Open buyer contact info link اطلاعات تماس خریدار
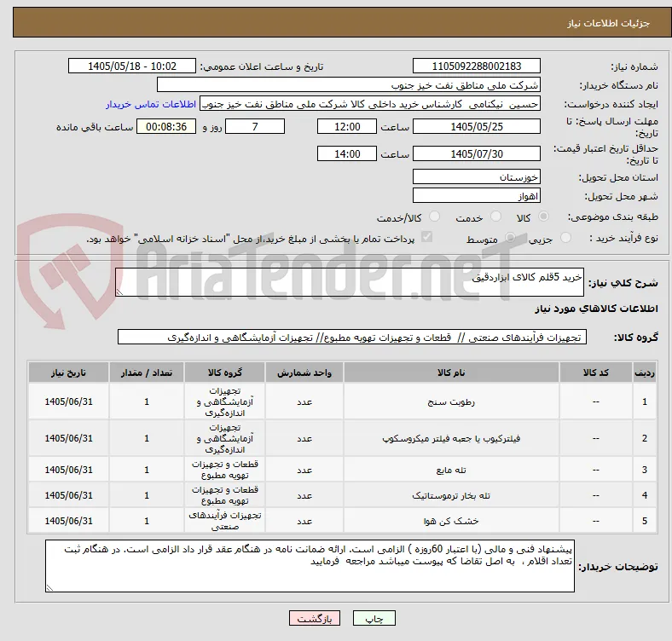The image size is (672, 641). pos(151,104)
